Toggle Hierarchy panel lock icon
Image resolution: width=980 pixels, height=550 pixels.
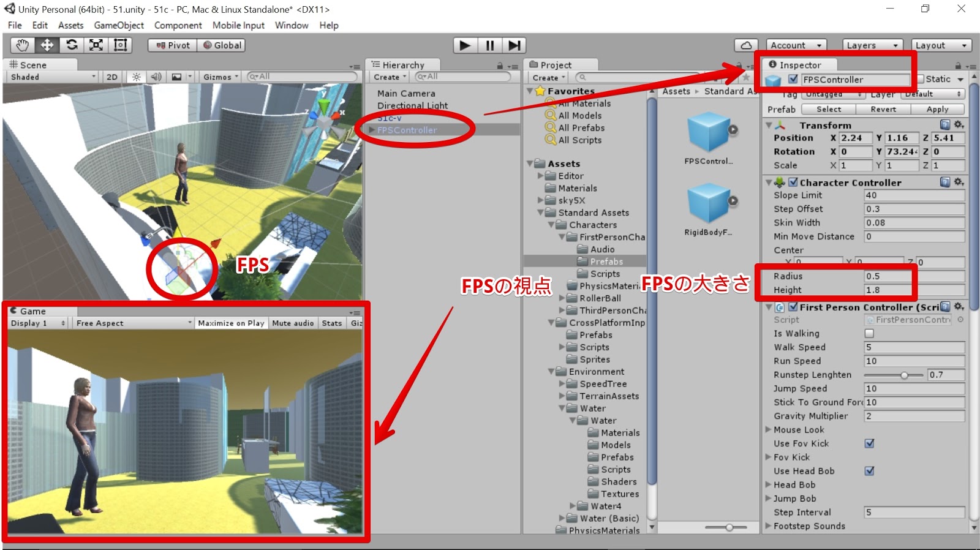(x=500, y=66)
